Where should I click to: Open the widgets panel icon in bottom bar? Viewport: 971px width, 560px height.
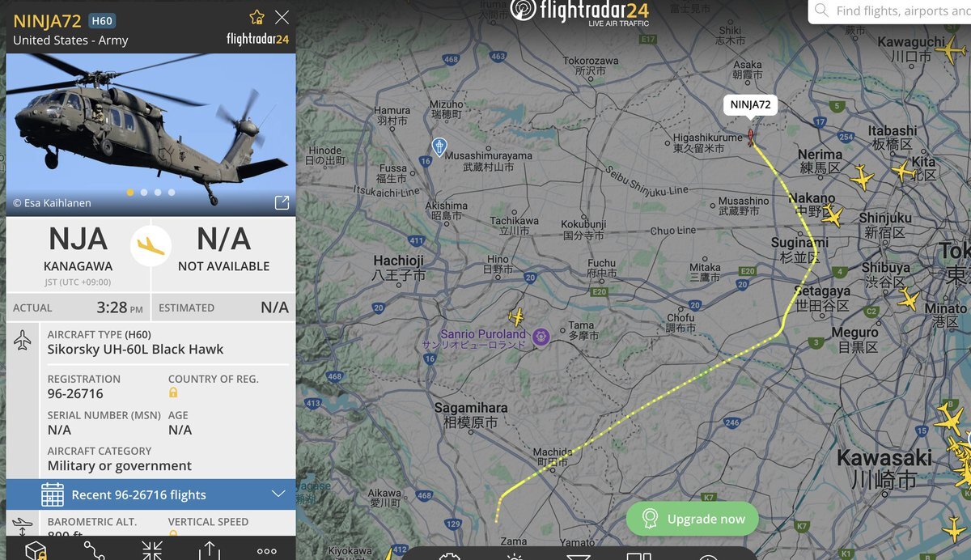tap(639, 555)
